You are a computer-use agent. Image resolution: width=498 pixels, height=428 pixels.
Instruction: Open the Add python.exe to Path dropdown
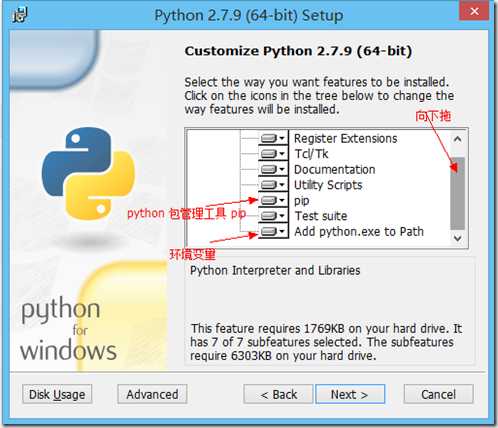click(273, 231)
